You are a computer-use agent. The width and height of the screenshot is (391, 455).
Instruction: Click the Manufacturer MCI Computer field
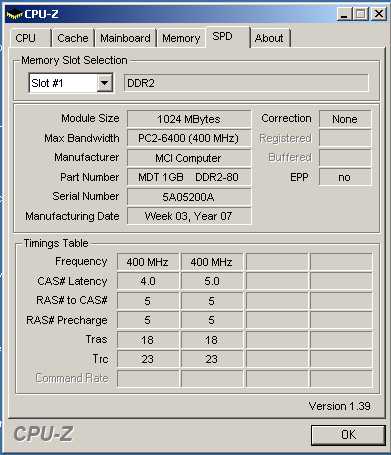pos(189,158)
